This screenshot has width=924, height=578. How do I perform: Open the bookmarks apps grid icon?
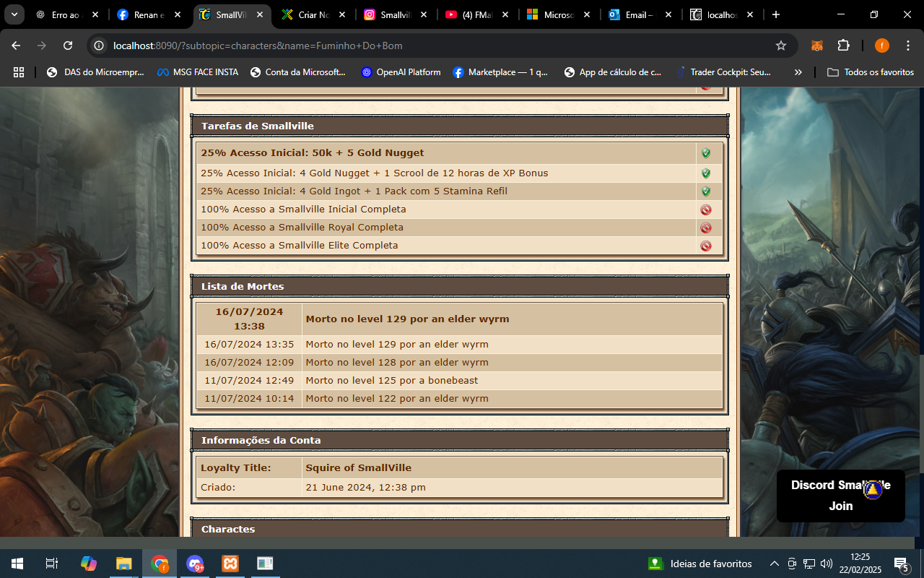19,72
